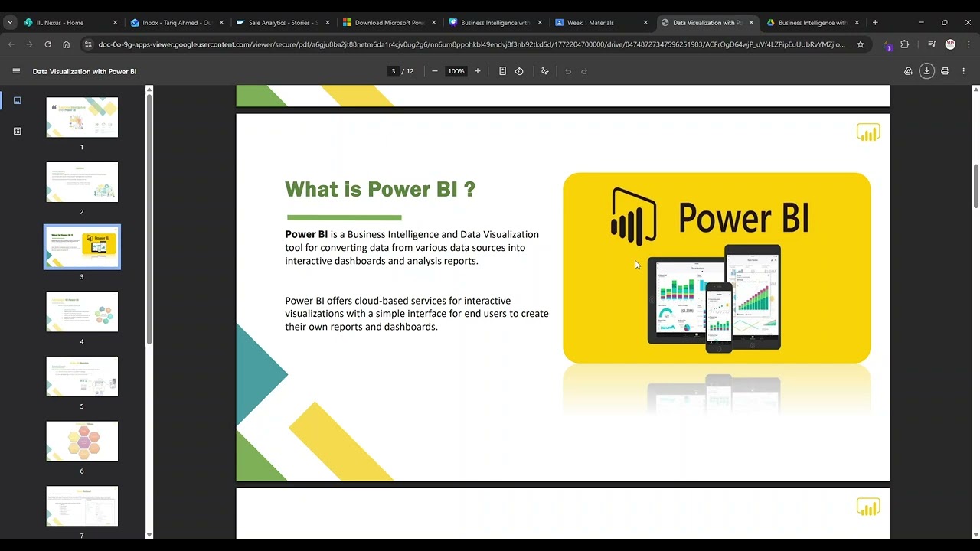Open the PDF viewer sidebar menu
This screenshot has width=980, height=551.
(16, 71)
